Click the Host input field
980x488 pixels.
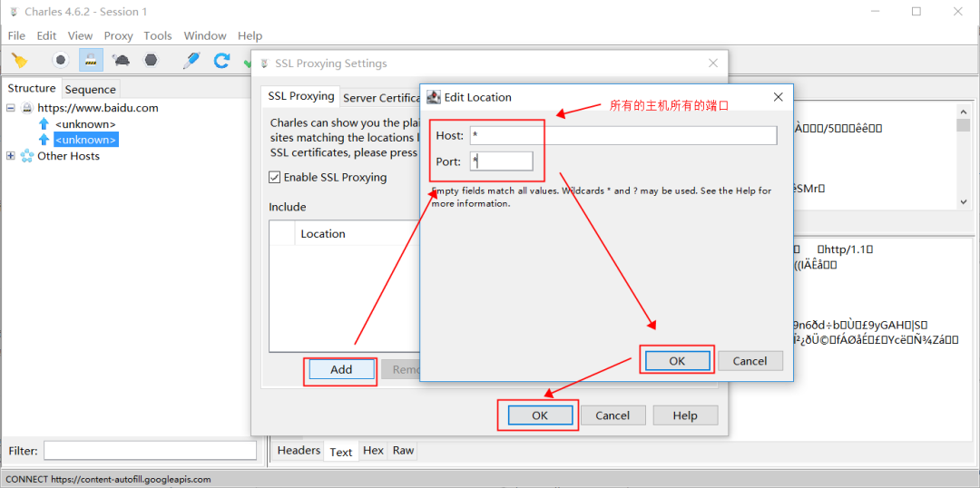click(623, 135)
